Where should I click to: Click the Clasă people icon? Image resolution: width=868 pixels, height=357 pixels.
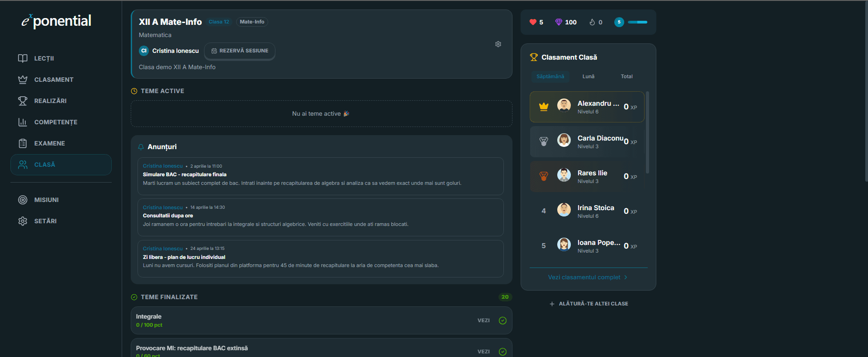[23, 164]
